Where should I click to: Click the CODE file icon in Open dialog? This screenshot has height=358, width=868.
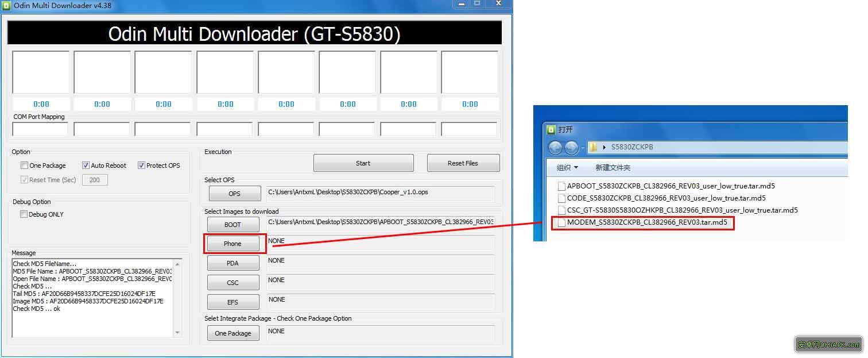tap(561, 198)
